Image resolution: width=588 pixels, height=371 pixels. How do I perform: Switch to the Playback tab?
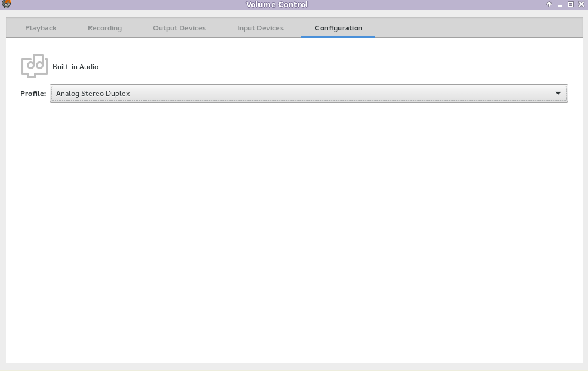(41, 28)
